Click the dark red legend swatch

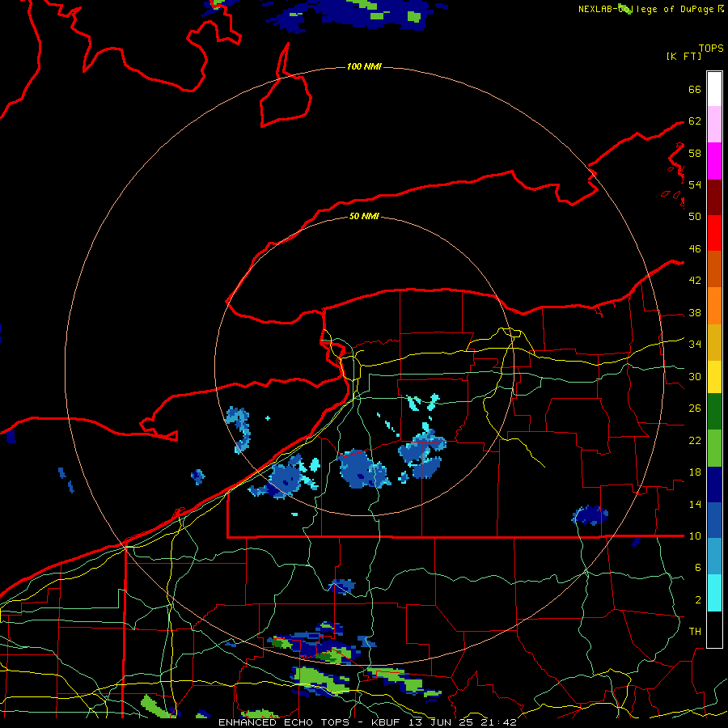pyautogui.click(x=714, y=197)
